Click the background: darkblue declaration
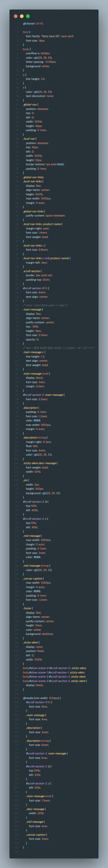 [39, 634]
